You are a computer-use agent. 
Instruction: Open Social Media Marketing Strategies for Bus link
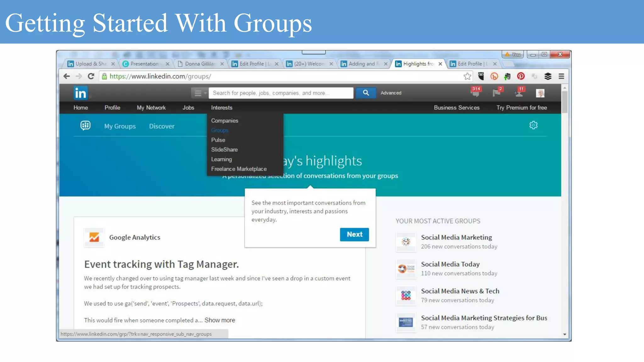(x=484, y=318)
